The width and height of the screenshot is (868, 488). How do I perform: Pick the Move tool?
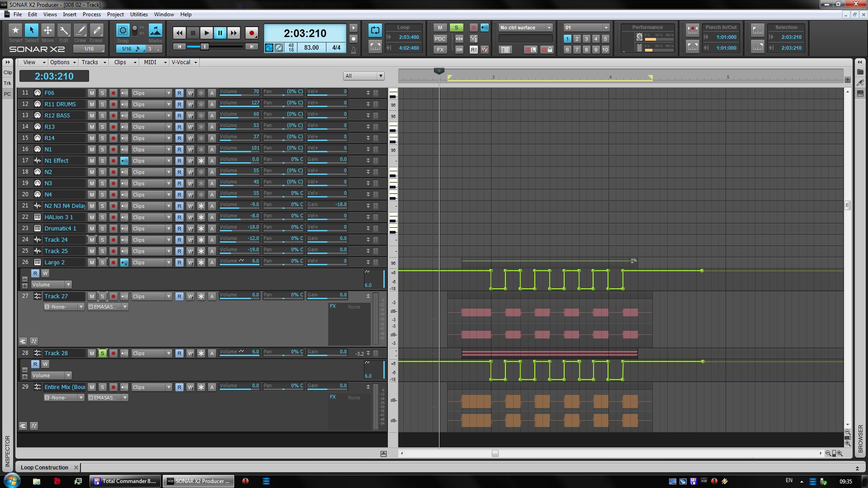point(47,30)
